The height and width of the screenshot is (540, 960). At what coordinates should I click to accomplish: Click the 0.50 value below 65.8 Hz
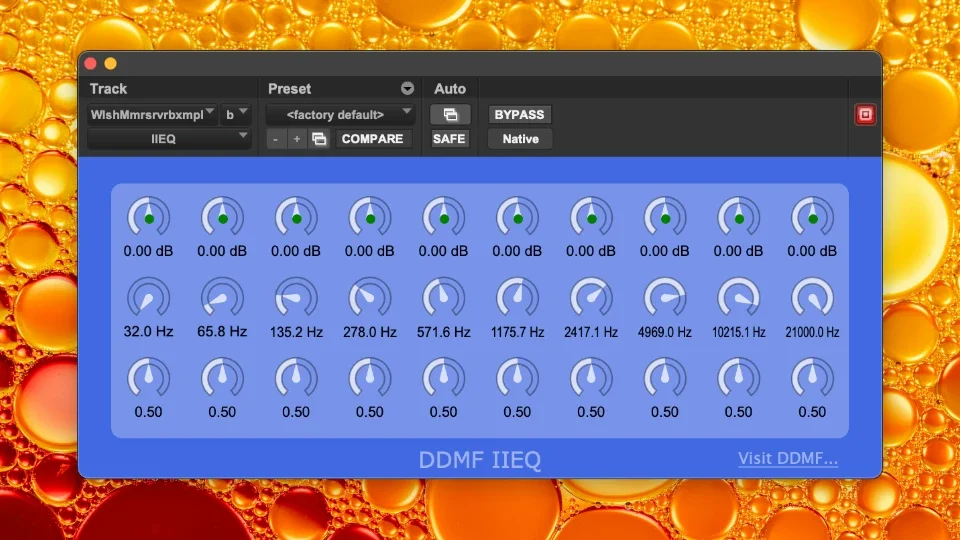pos(222,412)
